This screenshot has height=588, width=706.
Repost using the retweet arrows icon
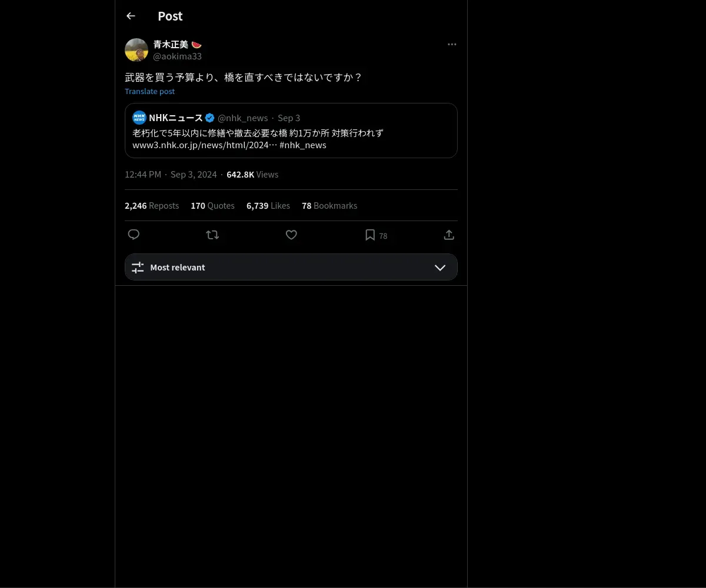212,235
